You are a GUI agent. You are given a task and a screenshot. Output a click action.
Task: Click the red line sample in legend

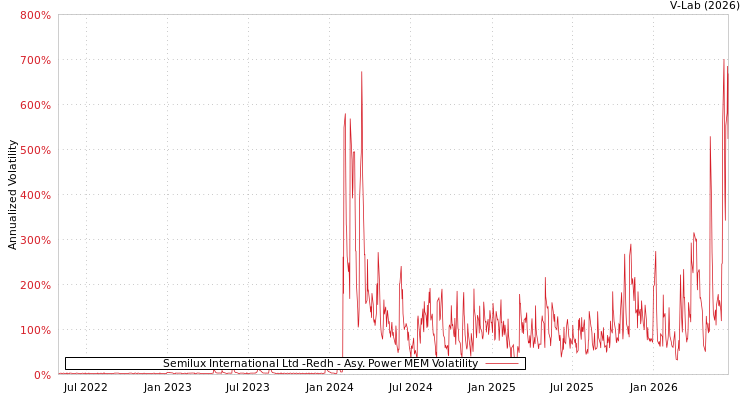[x=502, y=364]
